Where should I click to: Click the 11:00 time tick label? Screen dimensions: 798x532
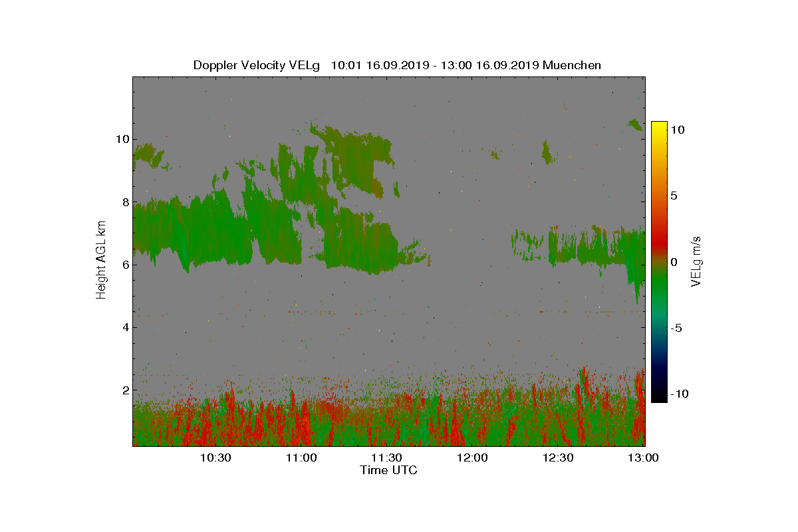[x=301, y=458]
